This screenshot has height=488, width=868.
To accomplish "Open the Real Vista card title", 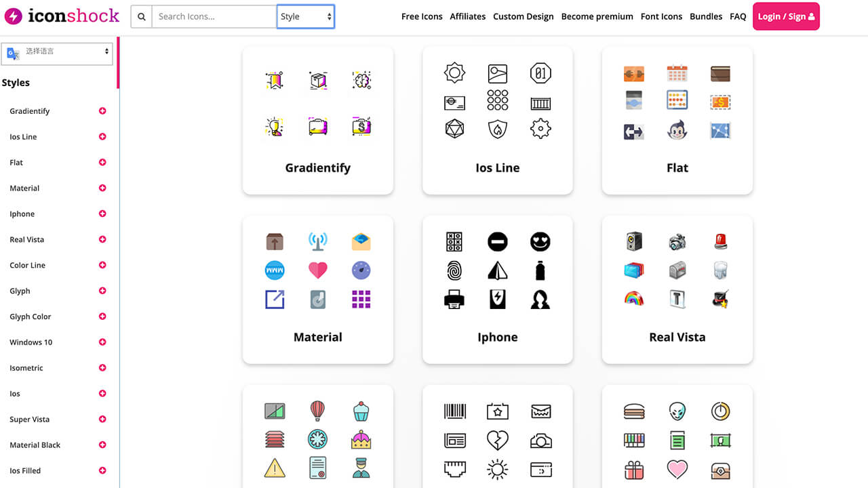I will (677, 337).
